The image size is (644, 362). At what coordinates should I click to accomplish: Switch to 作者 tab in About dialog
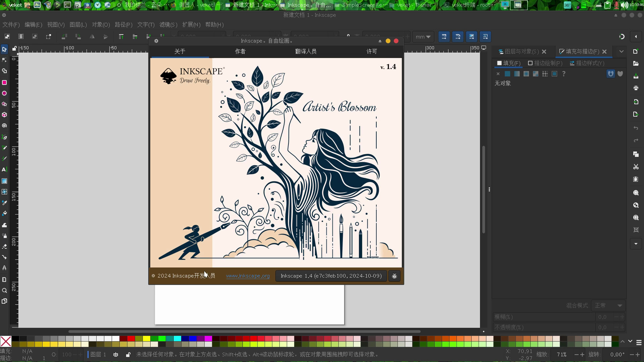point(240,51)
